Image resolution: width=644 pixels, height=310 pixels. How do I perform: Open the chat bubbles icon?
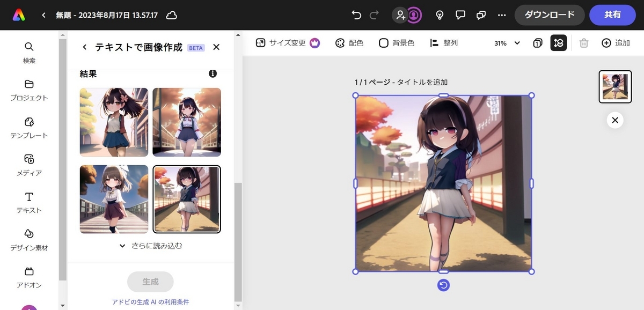(481, 15)
